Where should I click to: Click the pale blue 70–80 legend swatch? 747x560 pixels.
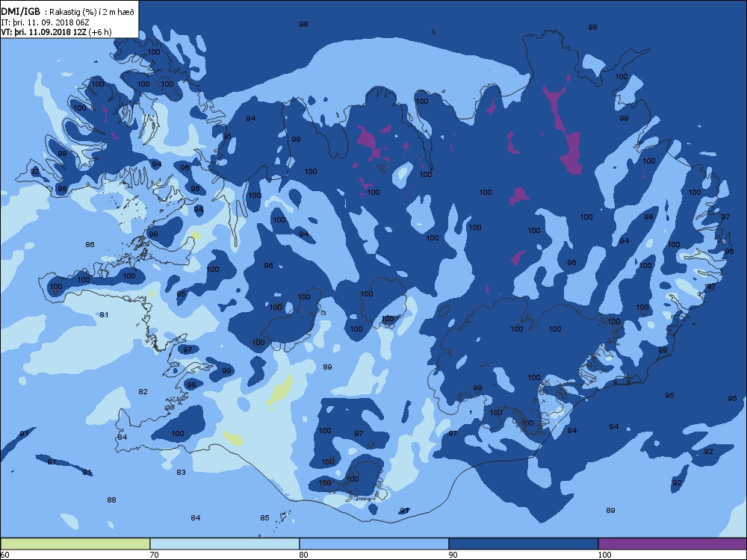point(224,544)
